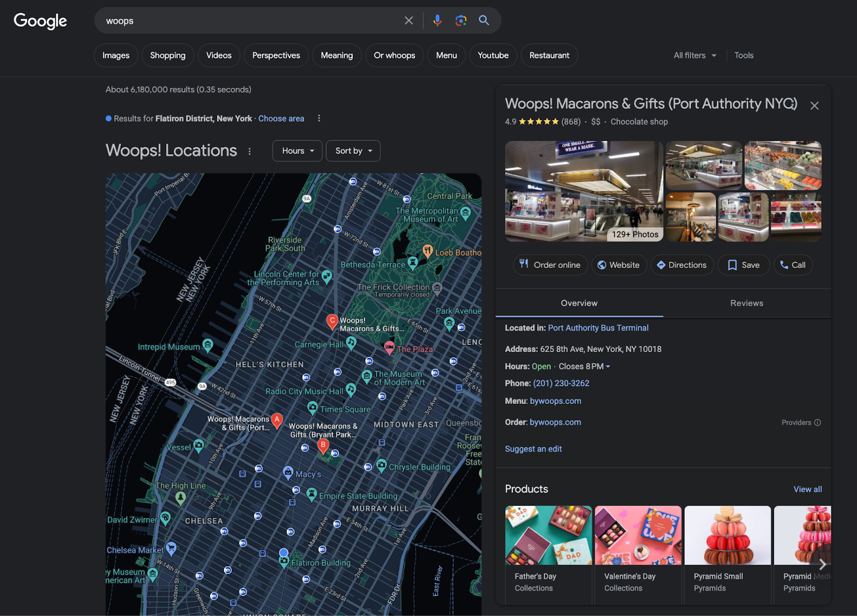
Task: Click Radio City Music Hall marker
Action: [x=351, y=389]
